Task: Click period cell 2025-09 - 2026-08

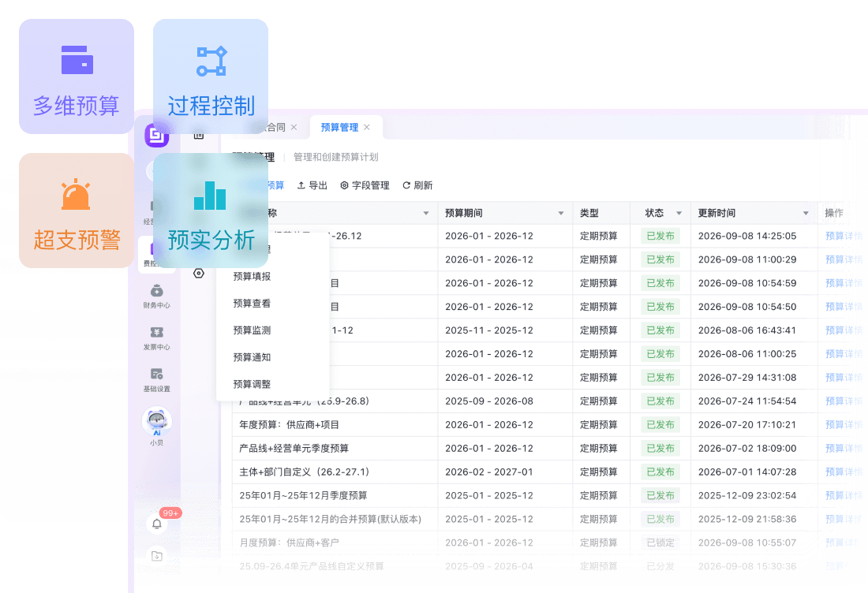Action: tap(488, 401)
